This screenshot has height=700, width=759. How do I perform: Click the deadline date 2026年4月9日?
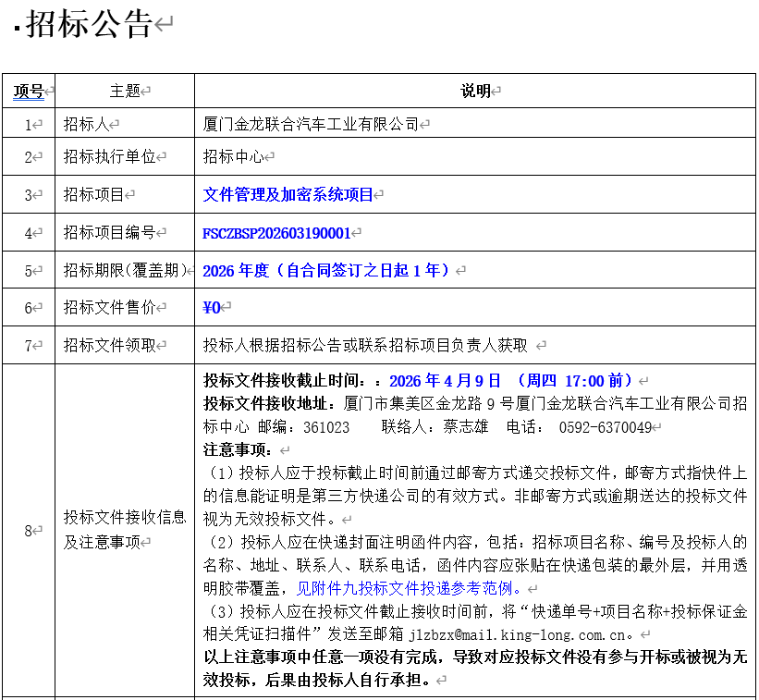[x=445, y=380]
